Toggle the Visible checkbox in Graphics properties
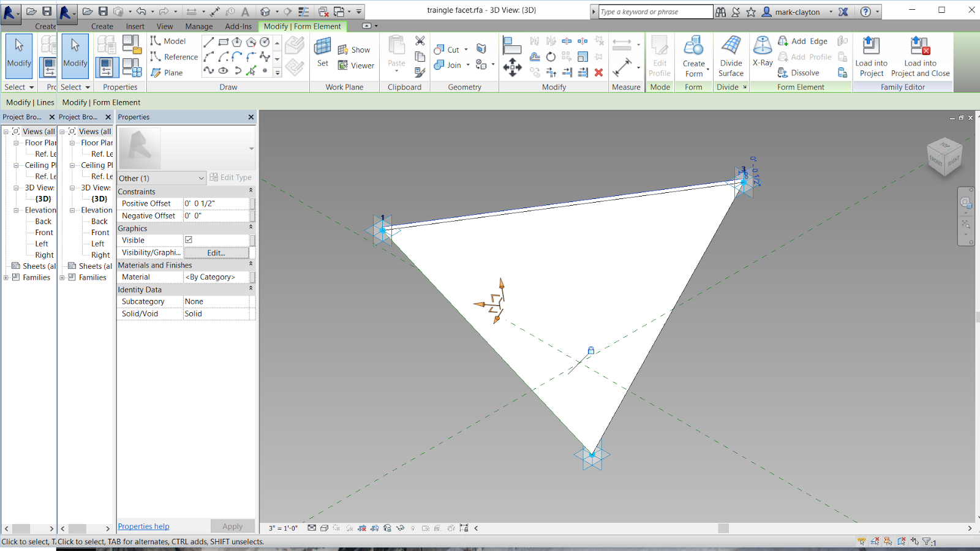This screenshot has width=980, height=551. 188,240
